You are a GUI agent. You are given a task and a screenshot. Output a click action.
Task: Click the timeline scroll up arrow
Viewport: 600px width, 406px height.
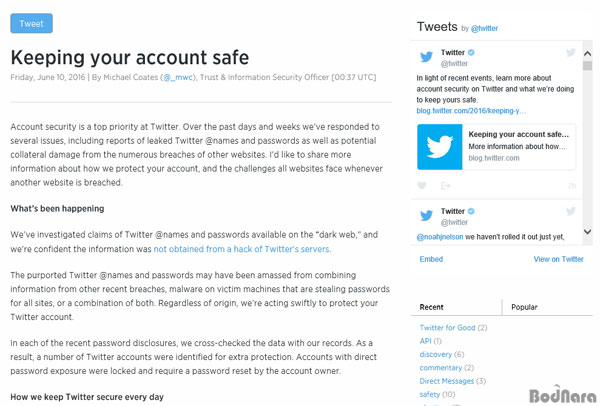(x=587, y=54)
